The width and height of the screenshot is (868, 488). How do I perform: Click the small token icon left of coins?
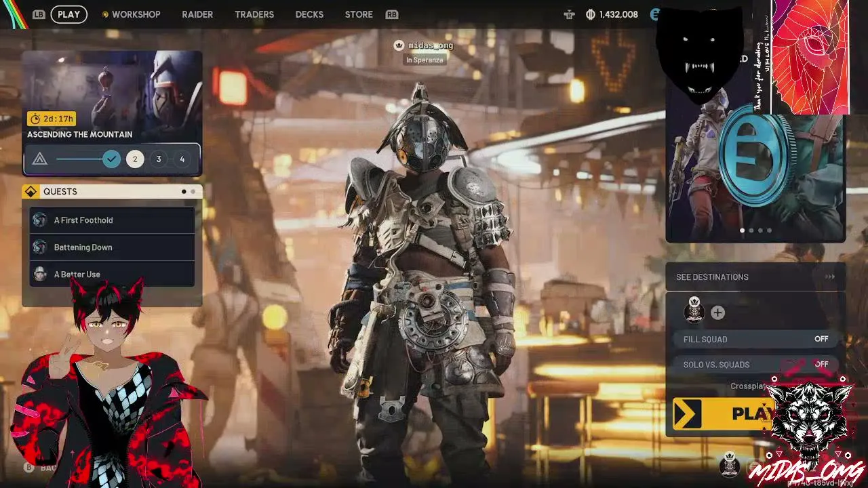coord(569,14)
